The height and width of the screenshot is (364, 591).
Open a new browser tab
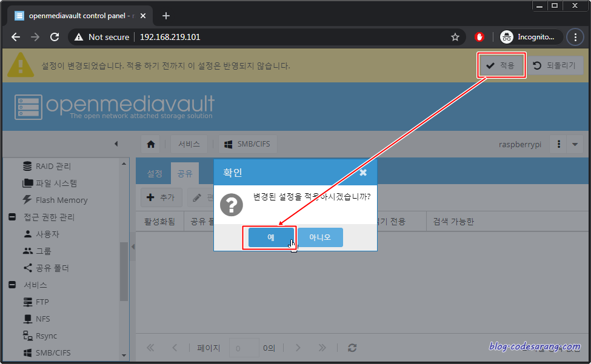coord(166,16)
